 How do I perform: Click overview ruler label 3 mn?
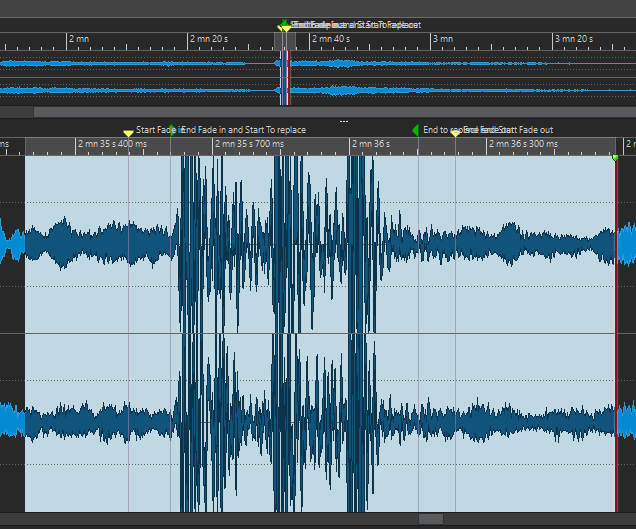443,39
